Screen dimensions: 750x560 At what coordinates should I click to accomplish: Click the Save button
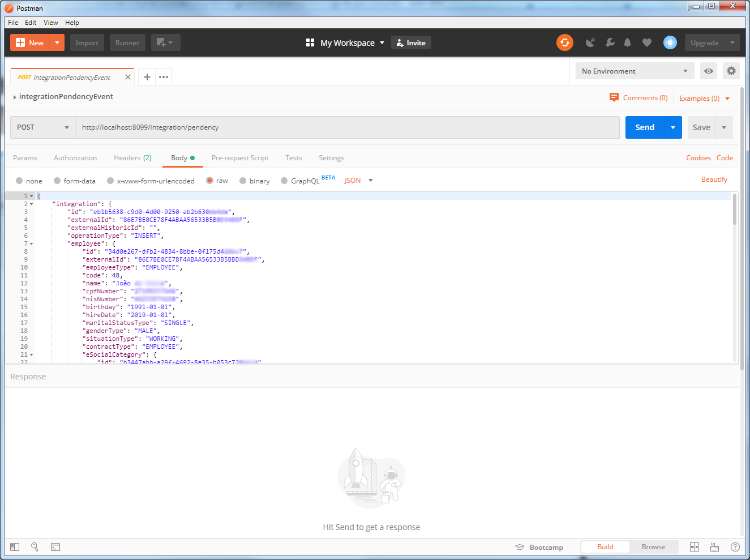click(701, 127)
